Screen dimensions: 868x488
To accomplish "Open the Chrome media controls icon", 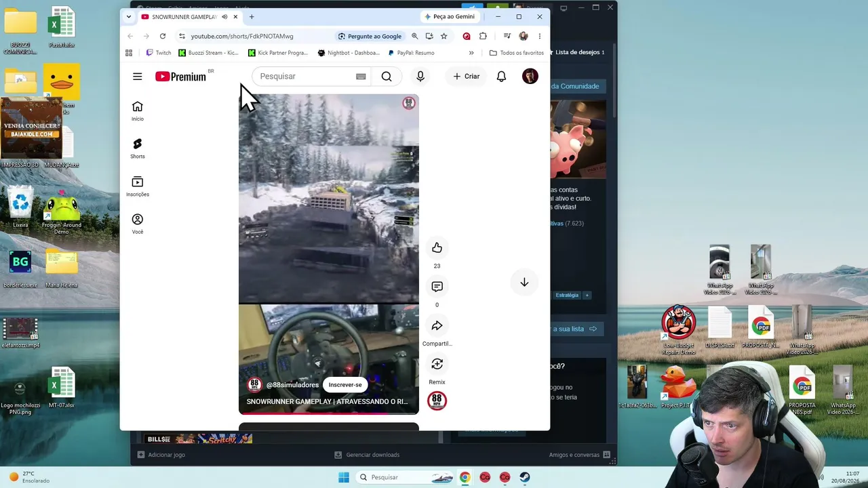I will (x=507, y=36).
